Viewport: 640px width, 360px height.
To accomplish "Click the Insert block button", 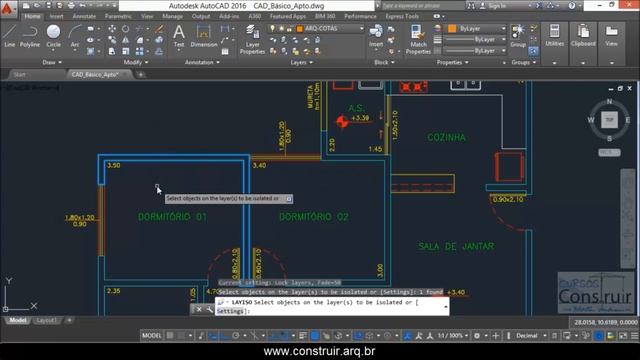I will (376, 36).
